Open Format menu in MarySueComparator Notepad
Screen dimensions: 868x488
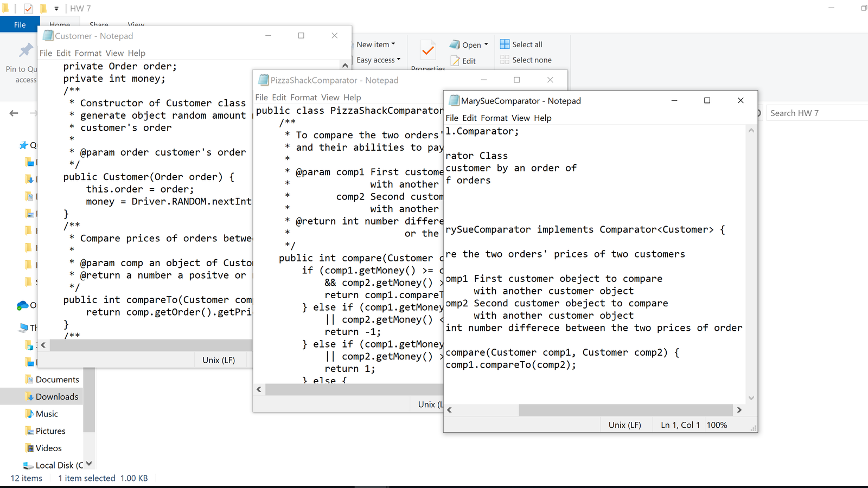pyautogui.click(x=494, y=118)
